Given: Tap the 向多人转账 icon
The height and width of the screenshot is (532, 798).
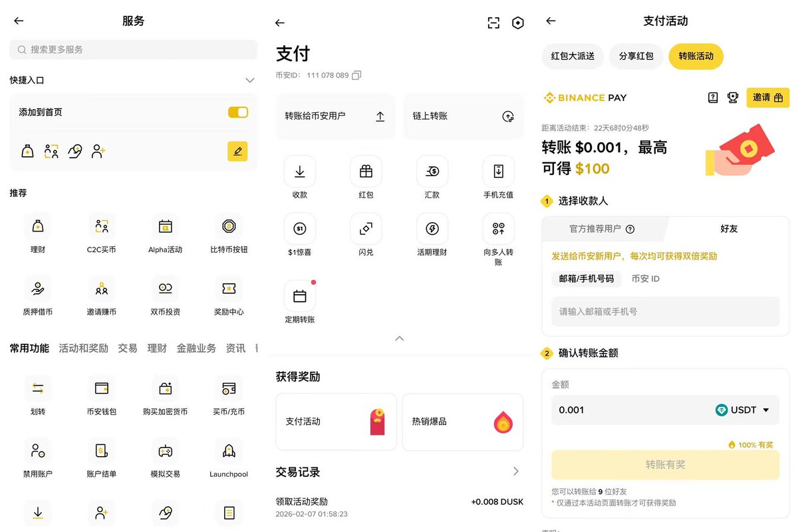Looking at the screenshot, I should point(498,229).
